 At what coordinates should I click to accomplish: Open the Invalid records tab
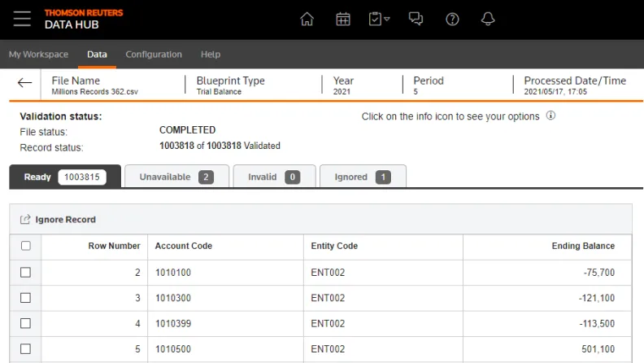(x=273, y=177)
